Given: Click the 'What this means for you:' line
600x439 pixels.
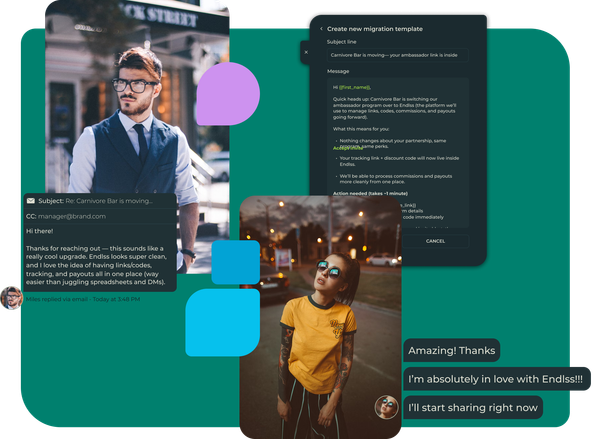Looking at the screenshot, I should point(361,129).
